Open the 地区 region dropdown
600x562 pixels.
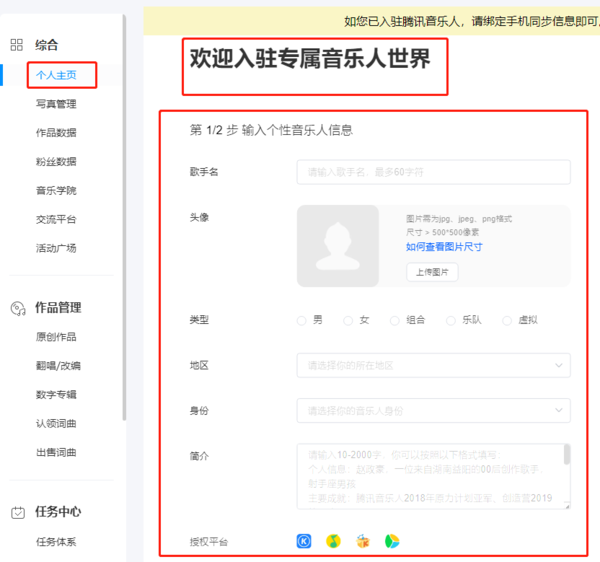[433, 366]
